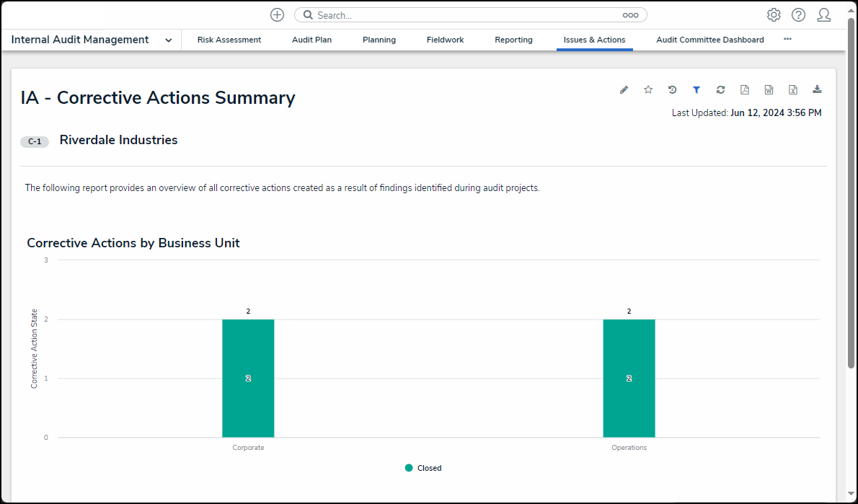Open the user profile menu

point(823,15)
